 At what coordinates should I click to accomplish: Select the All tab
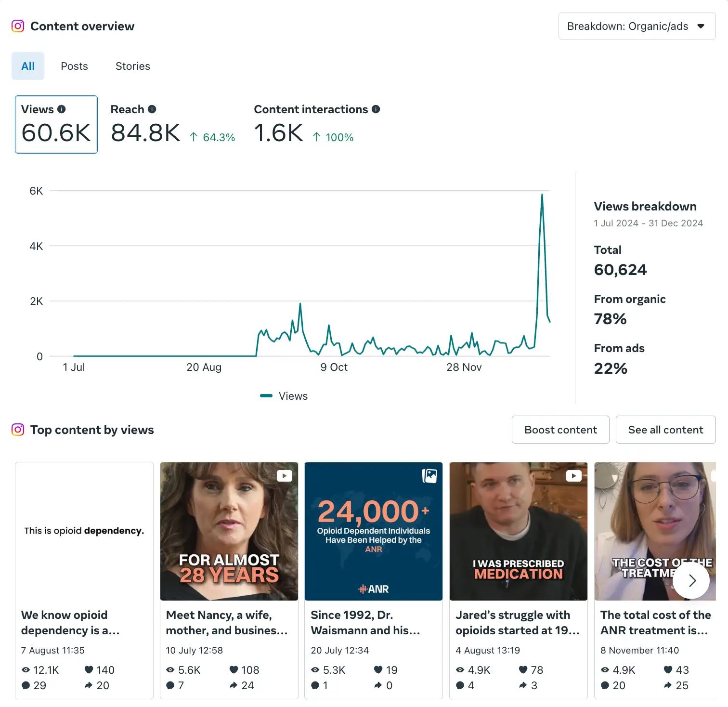point(28,66)
